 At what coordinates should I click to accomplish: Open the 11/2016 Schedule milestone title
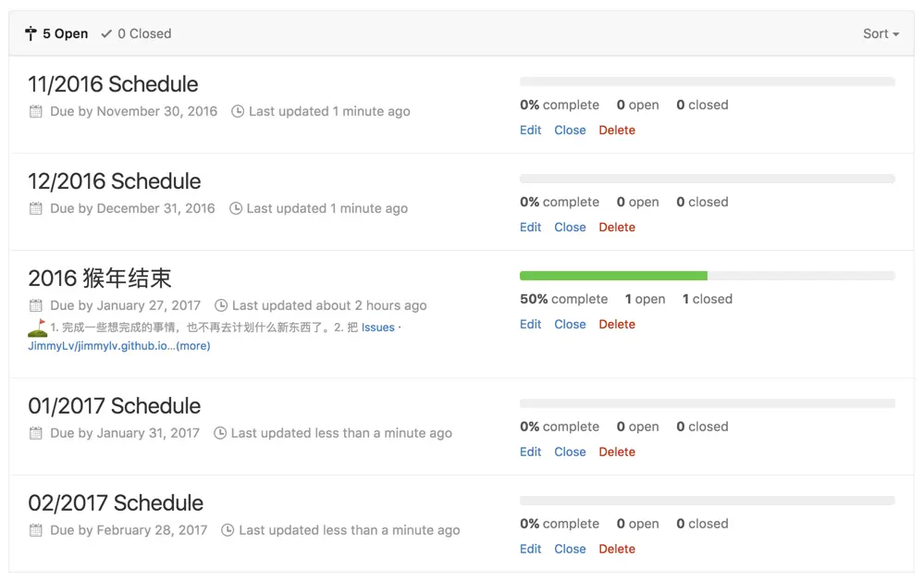pos(113,84)
